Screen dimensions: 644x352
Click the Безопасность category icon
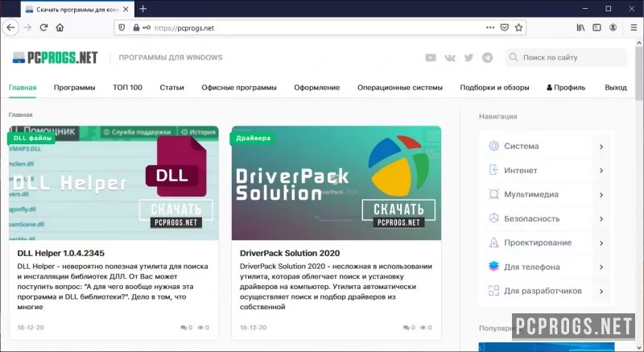pyautogui.click(x=493, y=218)
